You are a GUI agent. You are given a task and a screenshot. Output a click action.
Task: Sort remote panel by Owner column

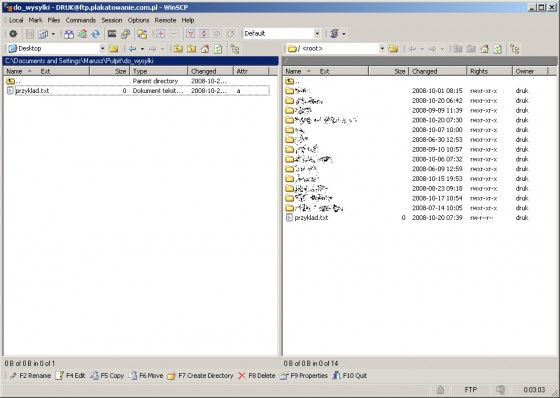[530, 71]
